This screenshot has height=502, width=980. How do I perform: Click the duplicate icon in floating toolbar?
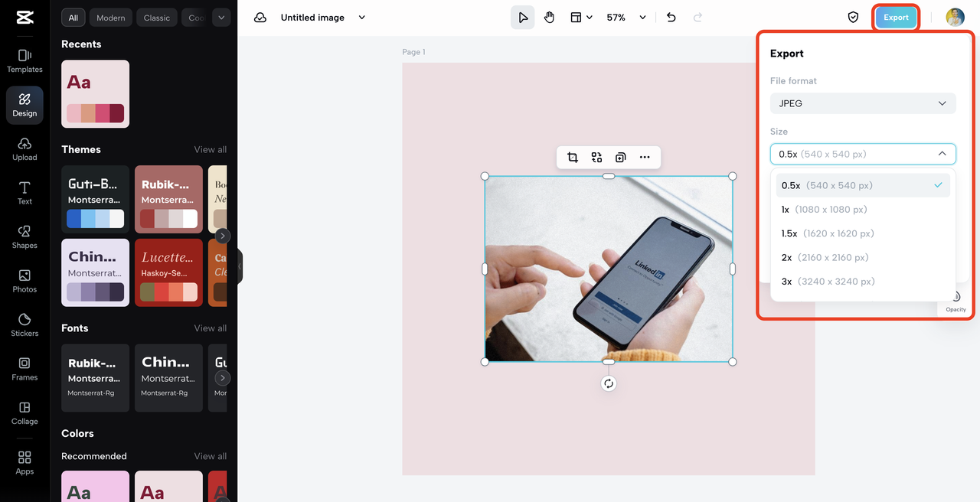click(x=620, y=158)
